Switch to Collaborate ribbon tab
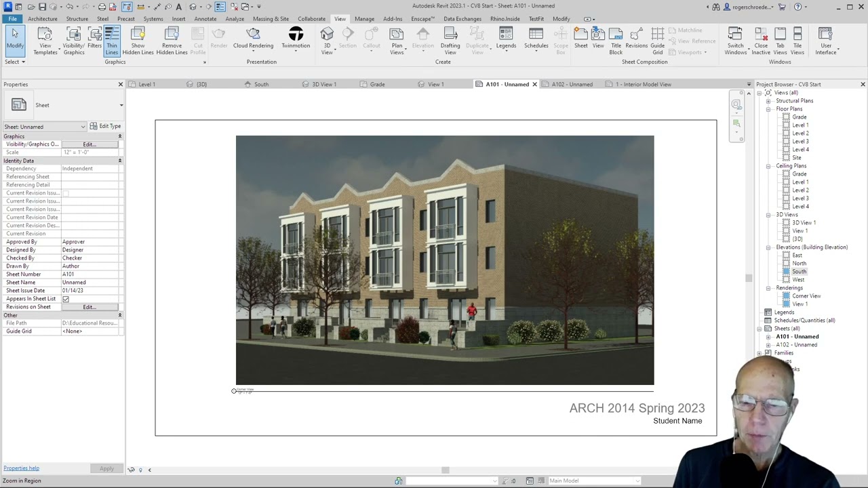Viewport: 868px width, 488px height. coord(311,19)
